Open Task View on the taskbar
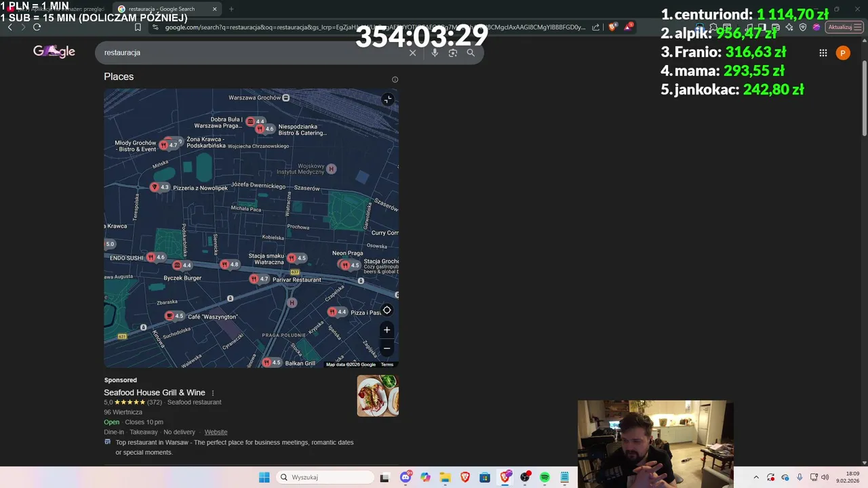868x488 pixels. pyautogui.click(x=384, y=477)
